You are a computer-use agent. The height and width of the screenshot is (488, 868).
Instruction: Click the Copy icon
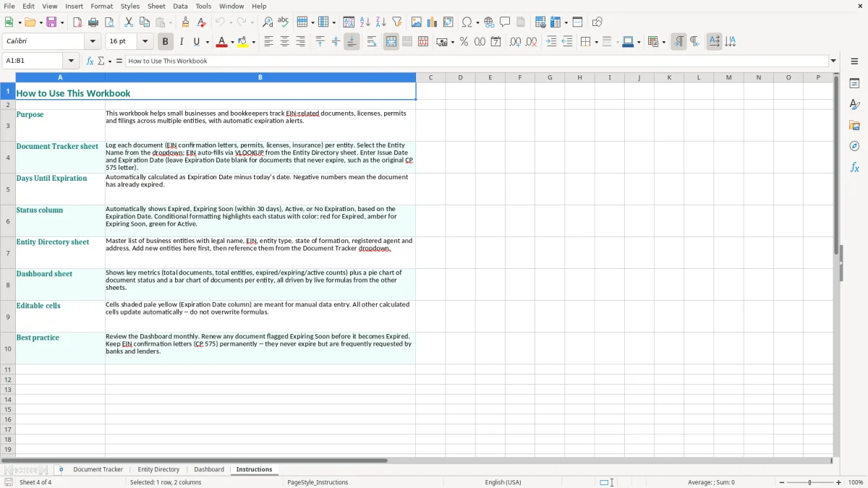pyautogui.click(x=145, y=22)
